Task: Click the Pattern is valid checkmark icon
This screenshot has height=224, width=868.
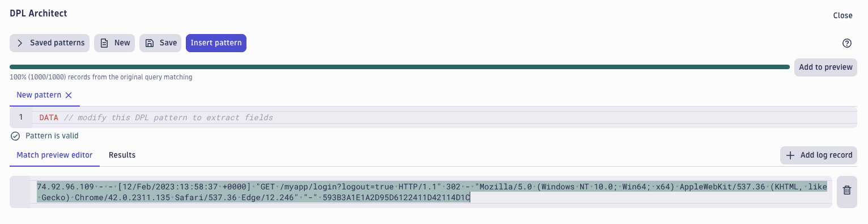Action: tap(15, 136)
